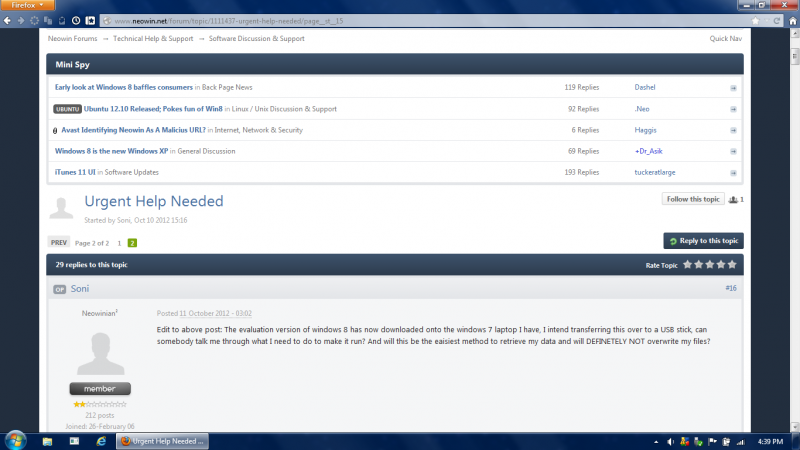Open 'Windows 8 is the new Windows XP'
The image size is (800, 450).
[x=111, y=151]
